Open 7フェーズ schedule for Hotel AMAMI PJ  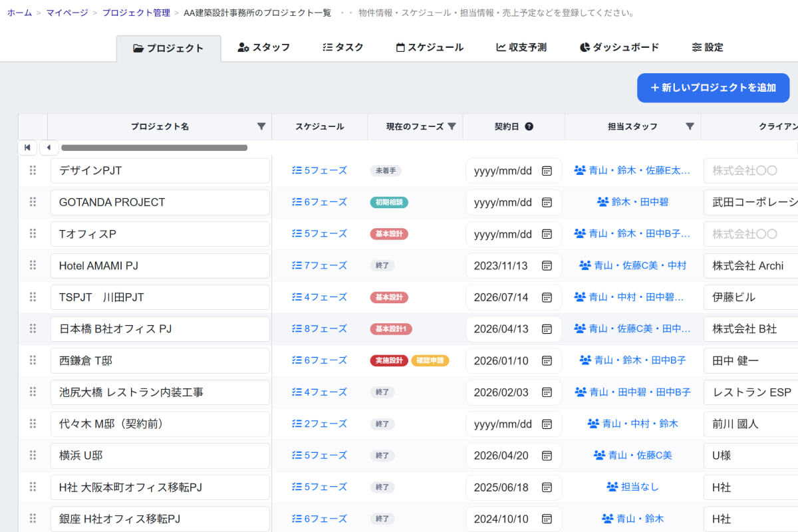319,265
